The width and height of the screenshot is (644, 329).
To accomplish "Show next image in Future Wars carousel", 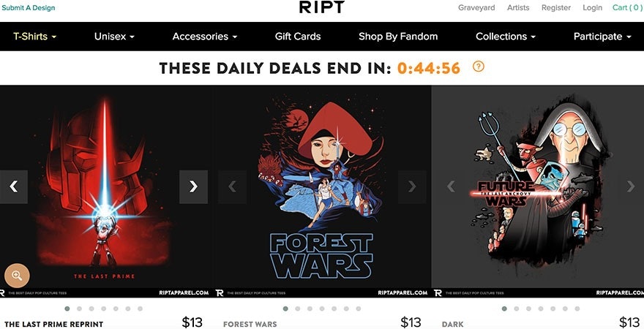I will [x=631, y=186].
